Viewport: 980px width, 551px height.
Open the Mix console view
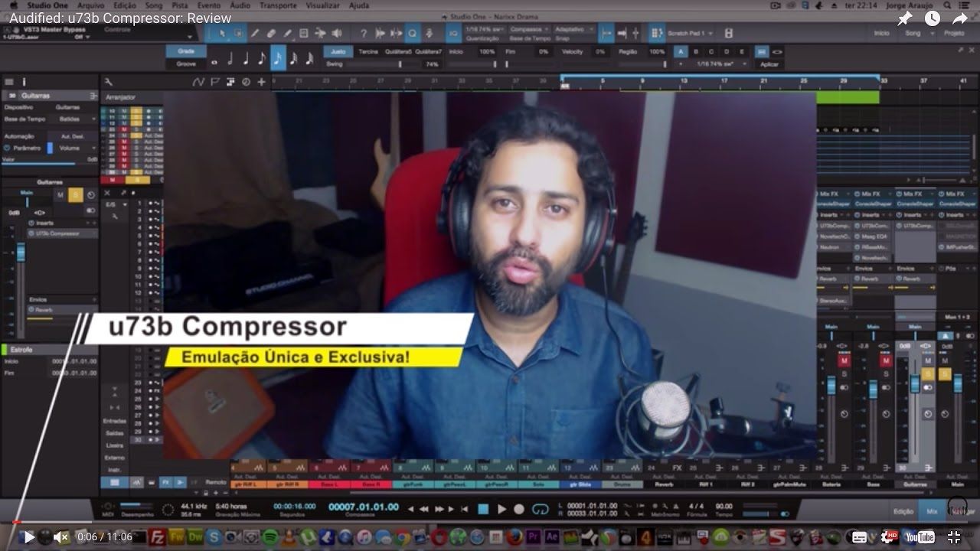pos(932,510)
